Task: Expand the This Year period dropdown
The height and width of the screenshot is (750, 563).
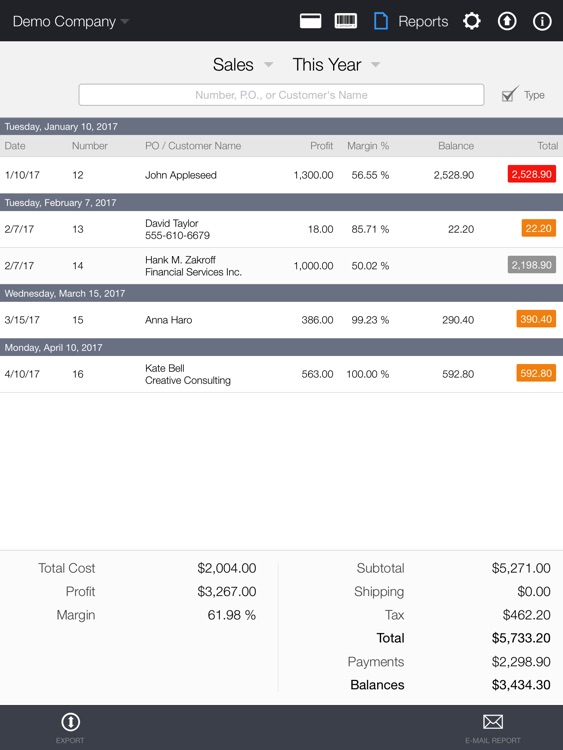Action: tap(336, 65)
